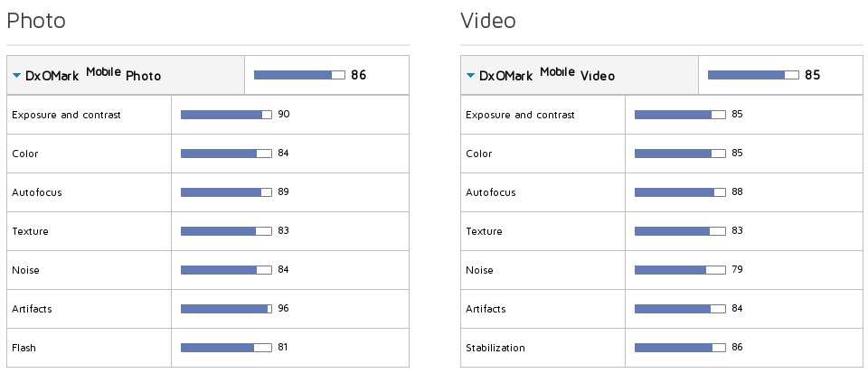Image resolution: width=868 pixels, height=373 pixels.
Task: Click the Video Stabilization score bar
Action: tap(680, 348)
